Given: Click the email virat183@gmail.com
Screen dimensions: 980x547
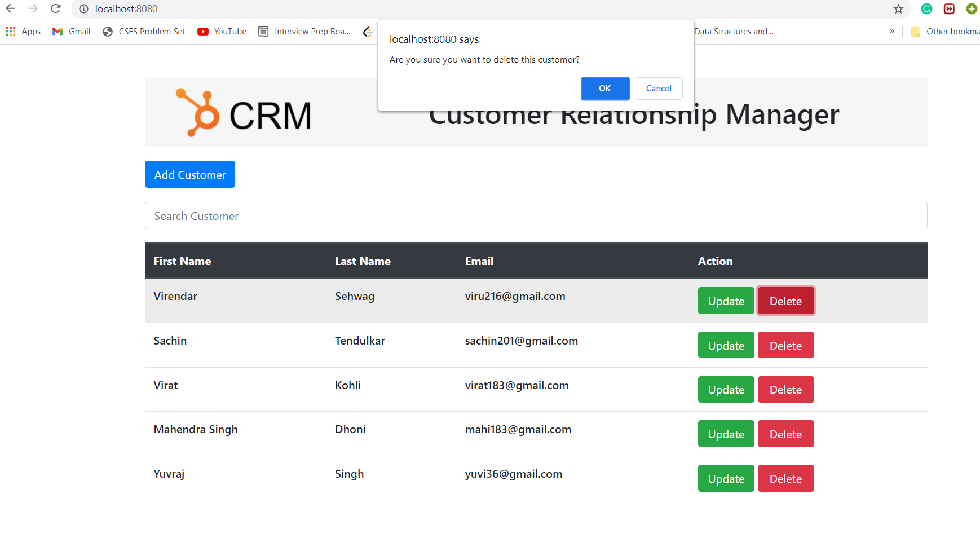Looking at the screenshot, I should 517,385.
